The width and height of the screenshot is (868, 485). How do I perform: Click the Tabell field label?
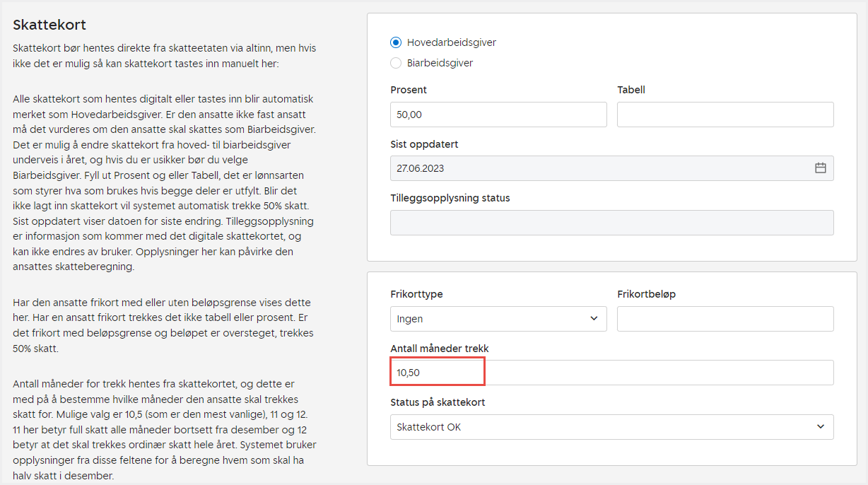631,90
